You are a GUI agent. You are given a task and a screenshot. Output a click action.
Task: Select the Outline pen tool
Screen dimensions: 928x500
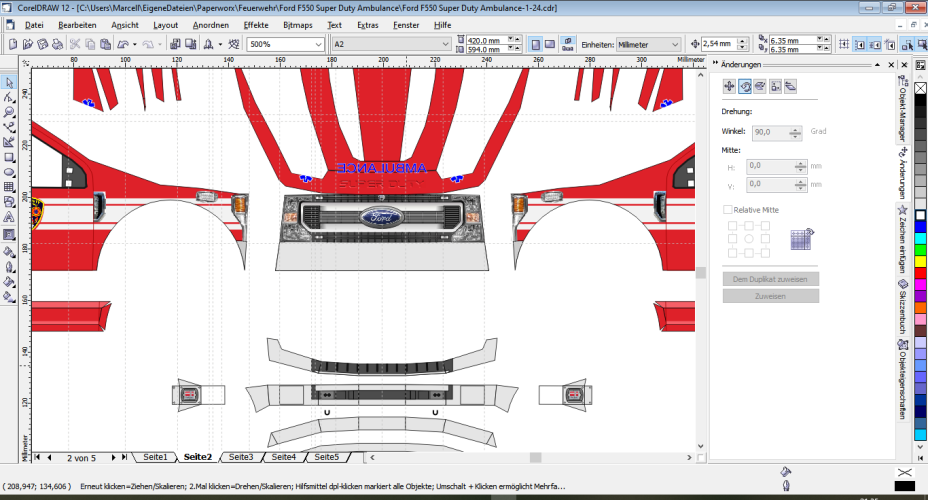(x=9, y=267)
